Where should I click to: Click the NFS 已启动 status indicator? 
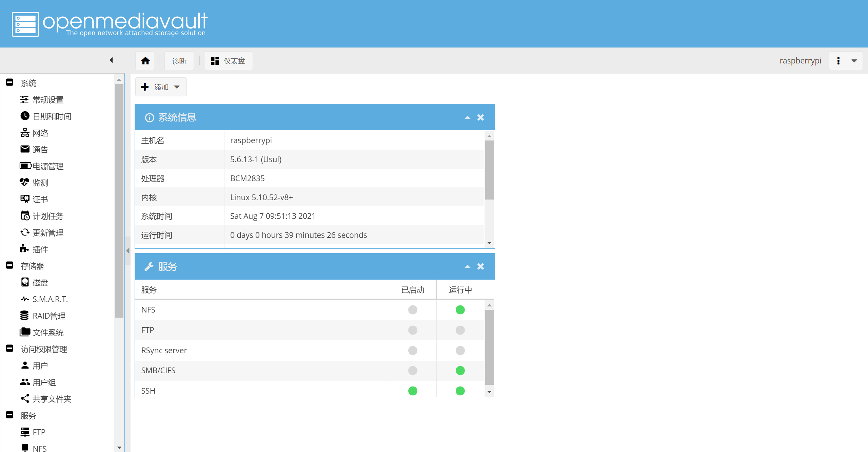pyautogui.click(x=413, y=310)
